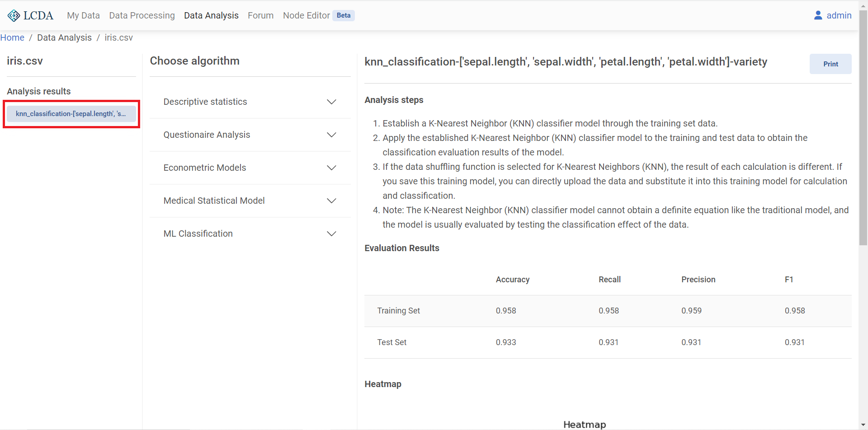Click the scrollbar down arrow
Viewport: 868px width, 430px height.
coord(863,425)
